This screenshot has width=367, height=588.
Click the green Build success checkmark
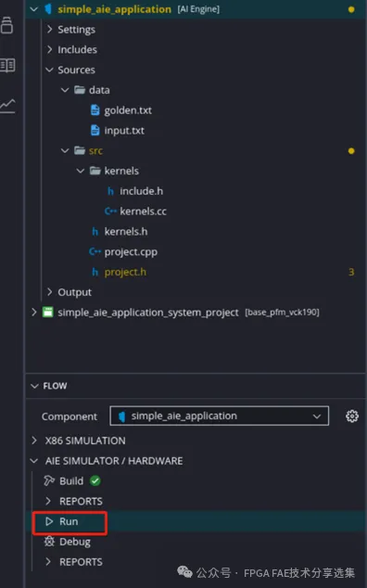tap(95, 480)
